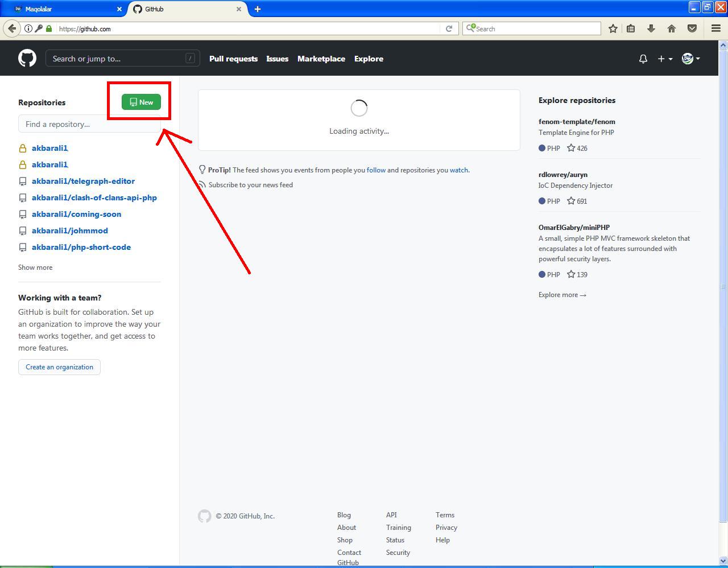Open rdlowrey/auryn repository
The height and width of the screenshot is (568, 728).
click(563, 175)
